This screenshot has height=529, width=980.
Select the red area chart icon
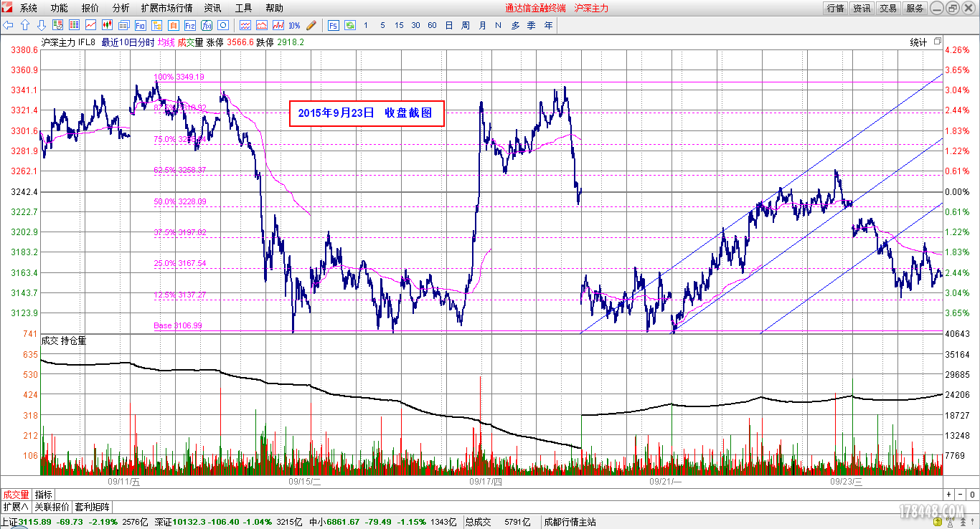pos(262,25)
